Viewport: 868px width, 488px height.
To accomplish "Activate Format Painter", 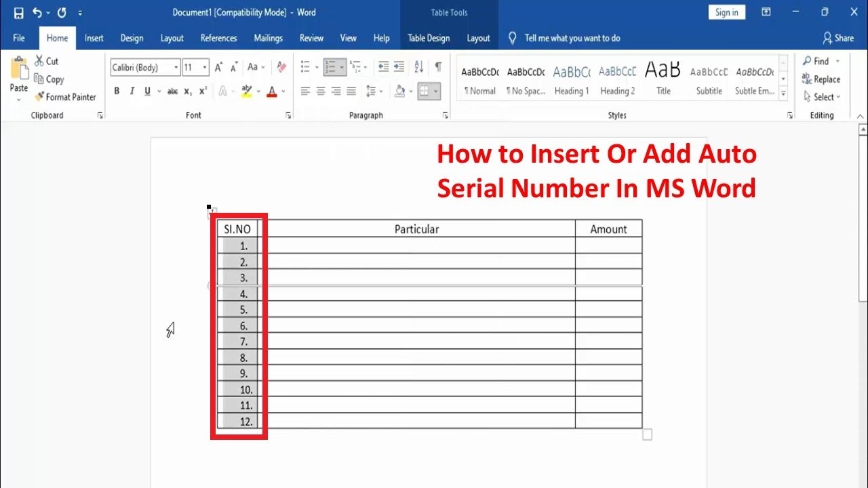I will click(66, 97).
